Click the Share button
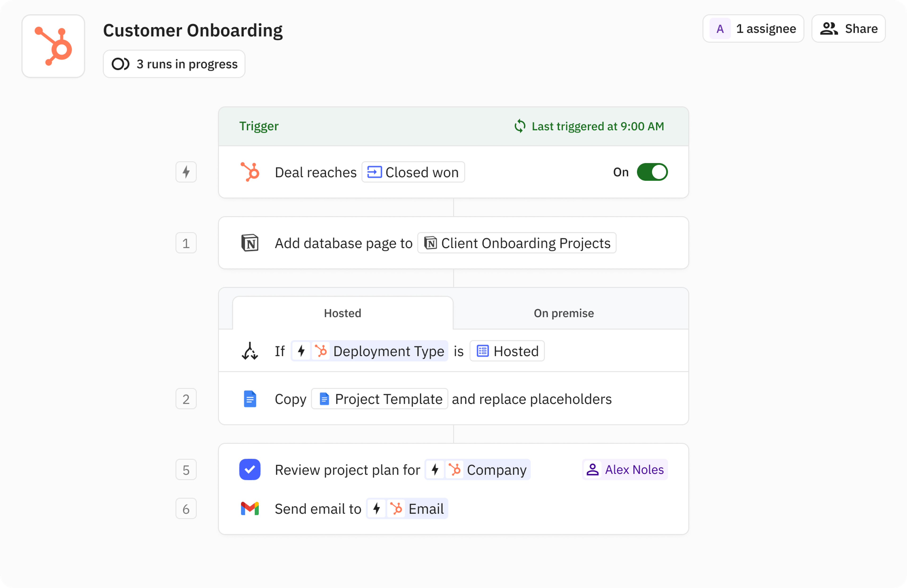The width and height of the screenshot is (907, 588). (x=848, y=29)
